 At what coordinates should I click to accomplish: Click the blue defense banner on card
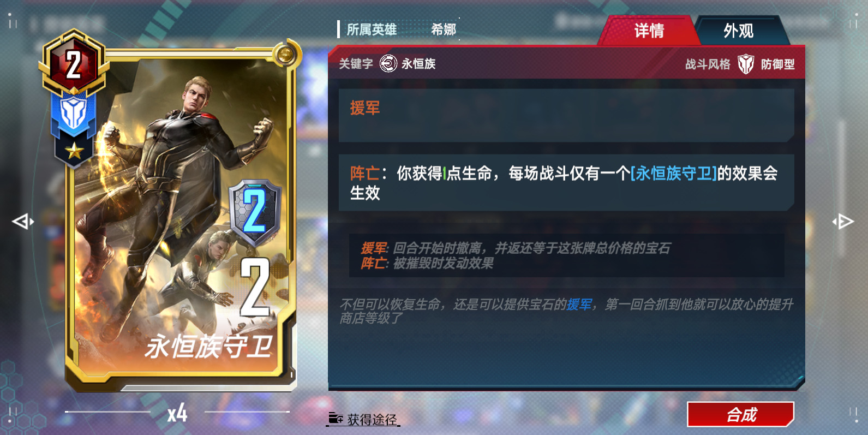[x=74, y=115]
